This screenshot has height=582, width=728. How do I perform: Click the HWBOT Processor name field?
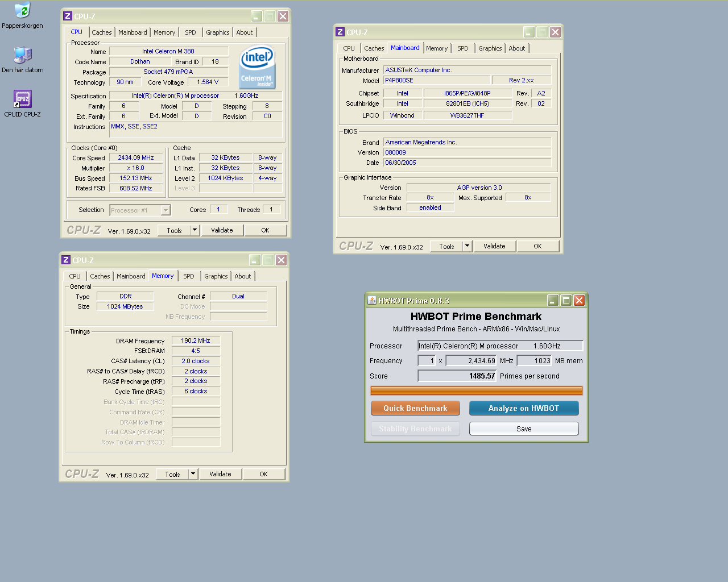coord(500,346)
